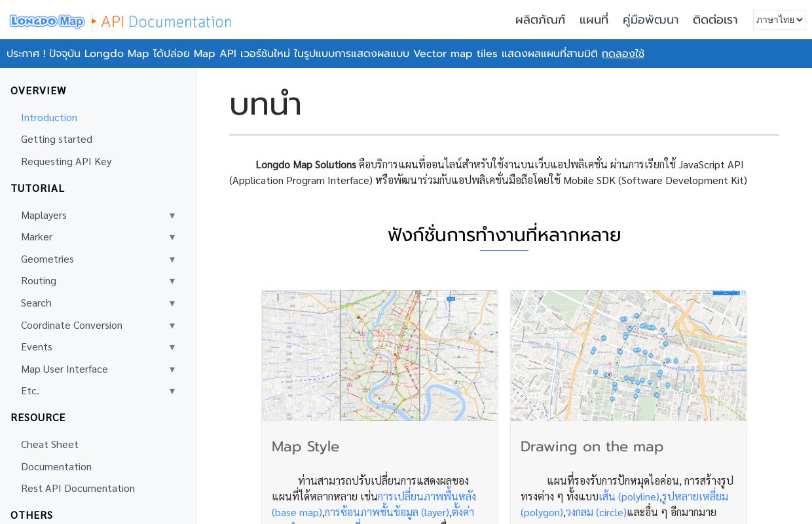Open Requesting API Key page
Screen dimensions: 812x524
coord(66,161)
